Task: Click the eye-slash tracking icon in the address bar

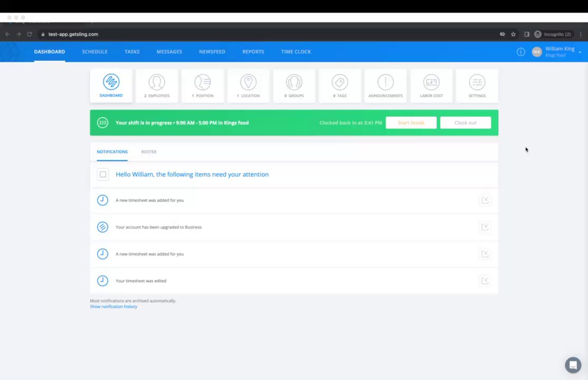Action: point(502,34)
